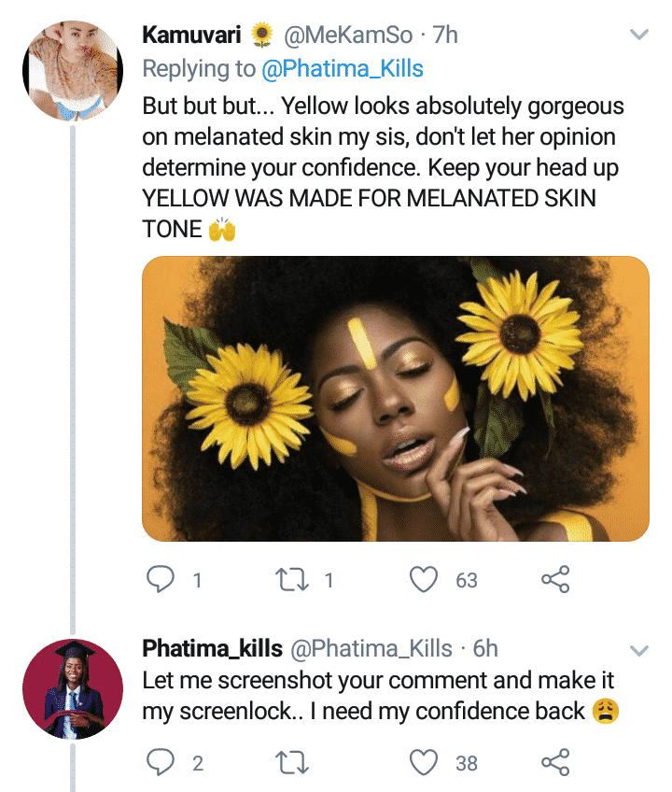Like Kamuvari's tweet with 63 likes
Viewport: 672px width, 792px height.
(425, 580)
